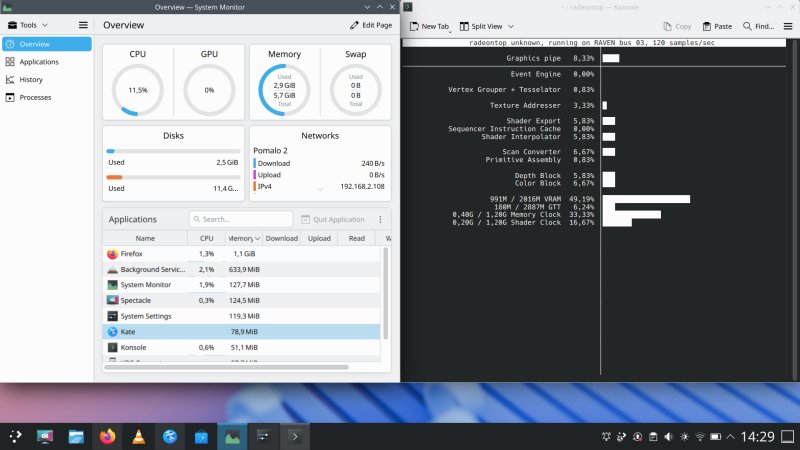Sort by the Memory column header

point(243,239)
